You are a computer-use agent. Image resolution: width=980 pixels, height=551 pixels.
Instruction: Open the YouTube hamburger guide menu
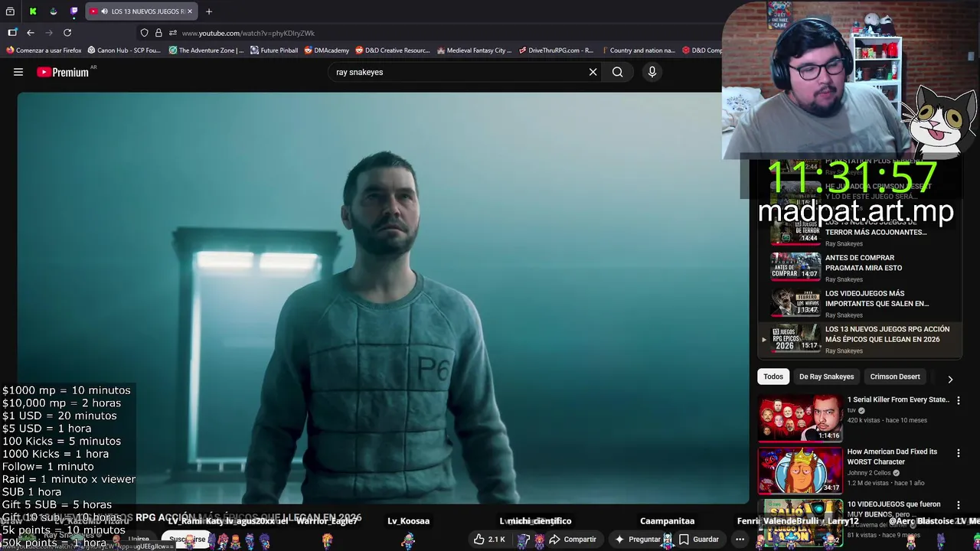(18, 72)
